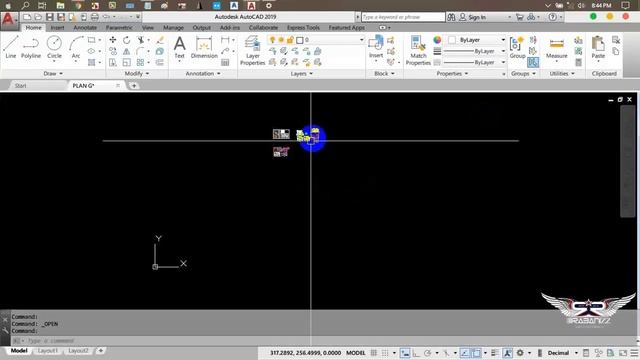Expand the Annotation panel
640x360 pixels.
[203, 73]
